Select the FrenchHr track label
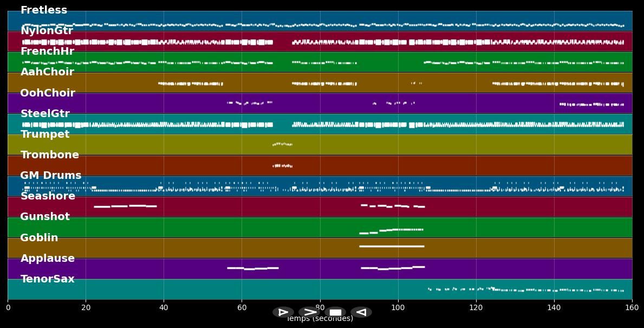Viewport: 644px width, 328px height. 48,51
